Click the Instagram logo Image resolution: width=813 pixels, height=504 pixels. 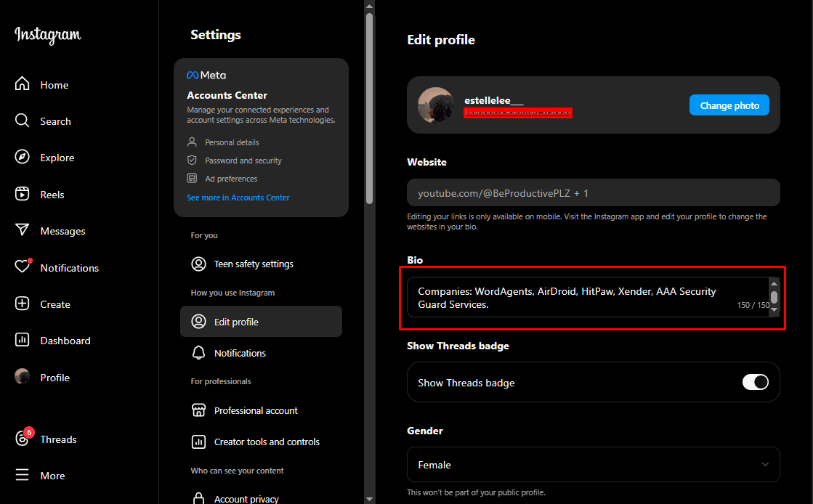tap(48, 35)
